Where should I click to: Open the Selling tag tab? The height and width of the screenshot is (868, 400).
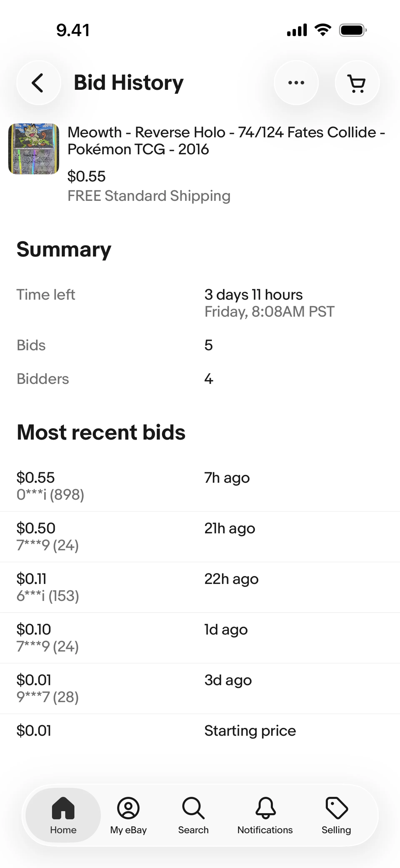click(336, 815)
